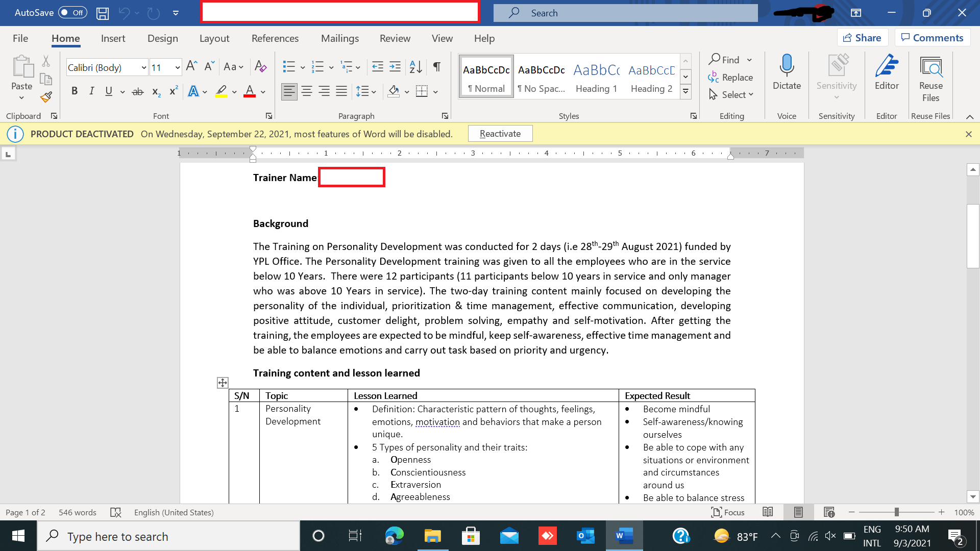Click the Share button

(x=862, y=38)
